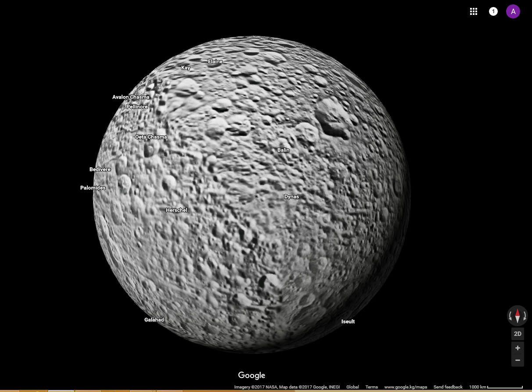
Task: Click the Google logo at the bottom
Action: [x=252, y=375]
